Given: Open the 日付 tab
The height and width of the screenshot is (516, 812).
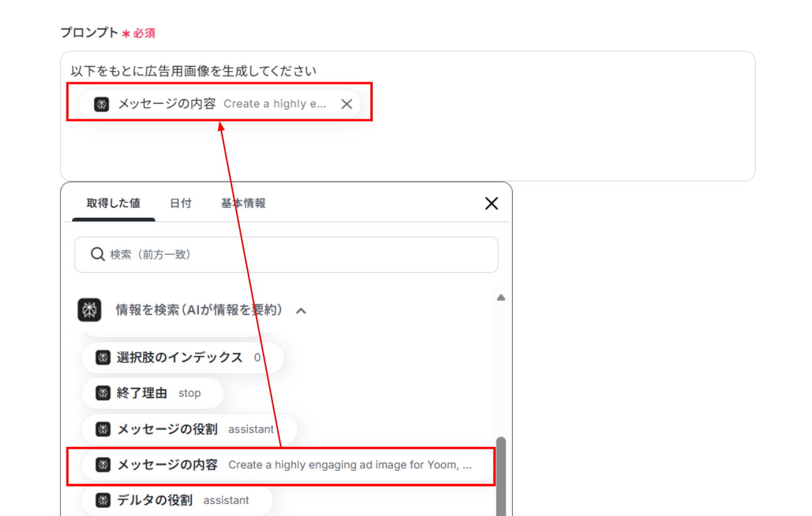Looking at the screenshot, I should coord(181,203).
